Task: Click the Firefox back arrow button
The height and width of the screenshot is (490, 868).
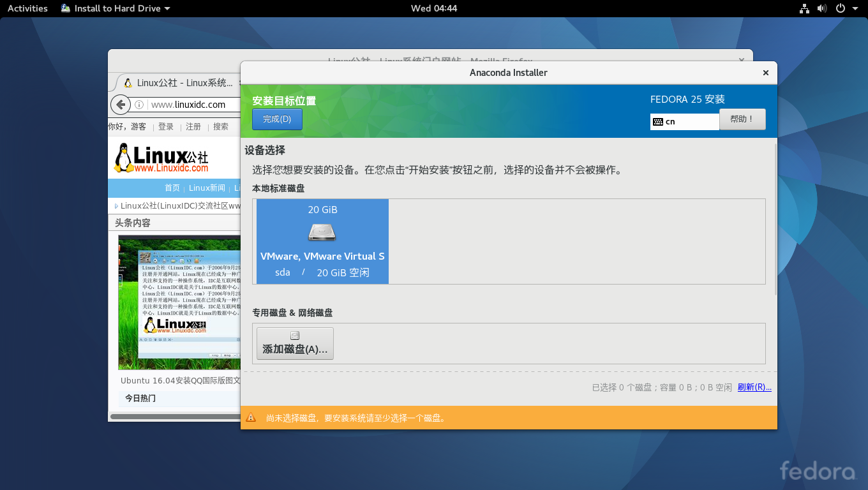Action: [x=121, y=105]
